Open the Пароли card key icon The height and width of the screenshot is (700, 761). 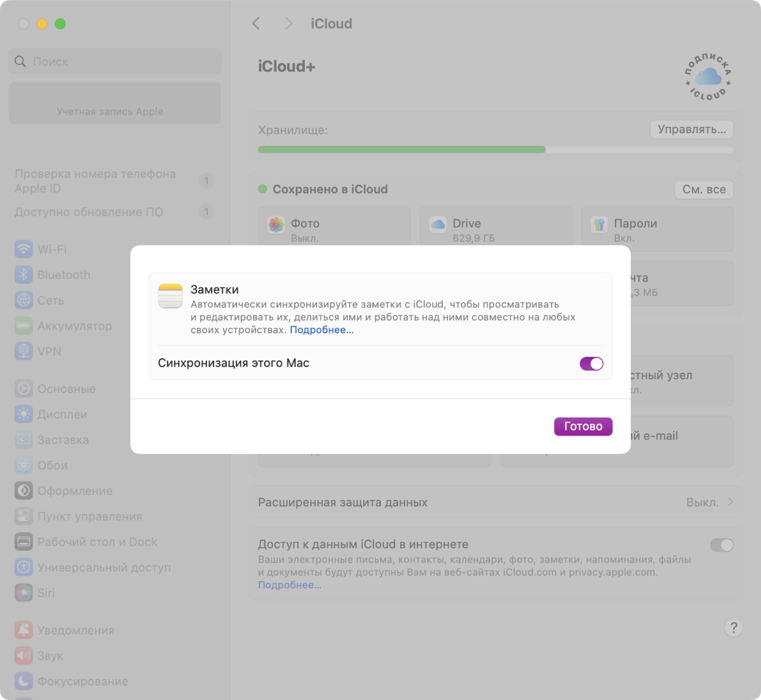click(599, 225)
